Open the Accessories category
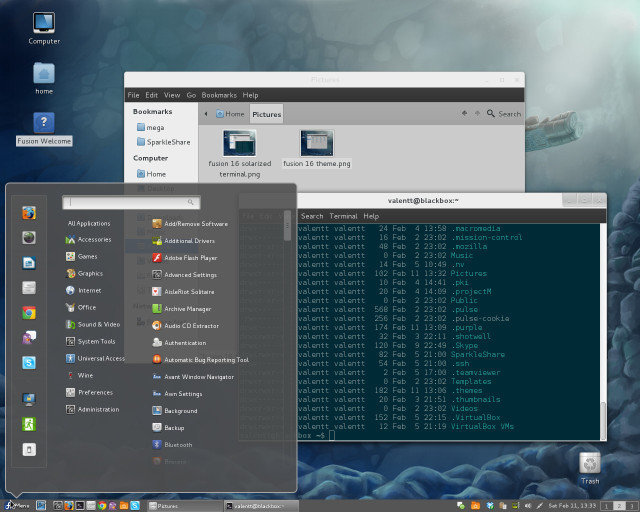 (x=88, y=240)
